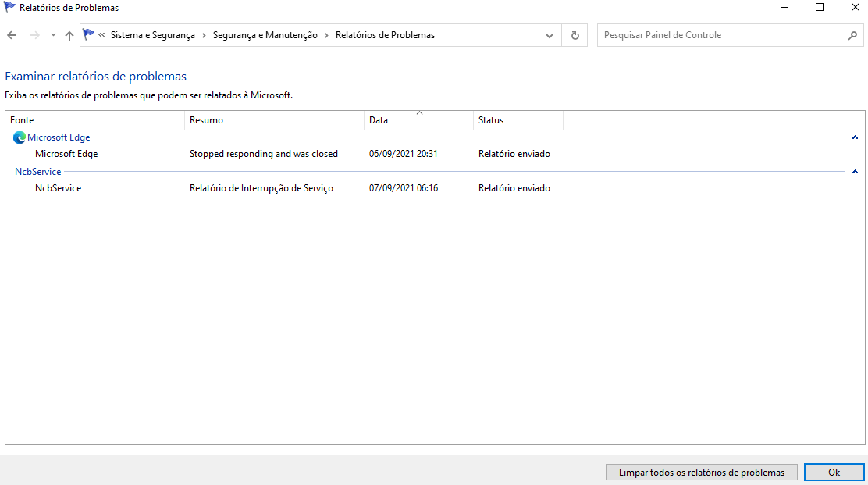Select the Microsoft Edge group header
Screen dimensions: 868x485
[59, 137]
